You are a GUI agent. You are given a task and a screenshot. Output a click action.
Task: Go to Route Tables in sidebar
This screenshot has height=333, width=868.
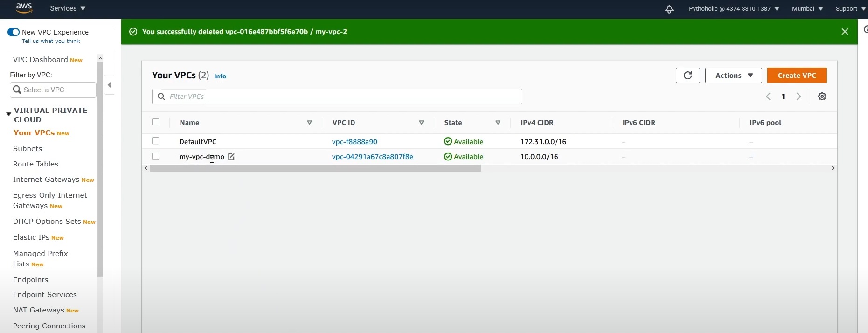35,164
